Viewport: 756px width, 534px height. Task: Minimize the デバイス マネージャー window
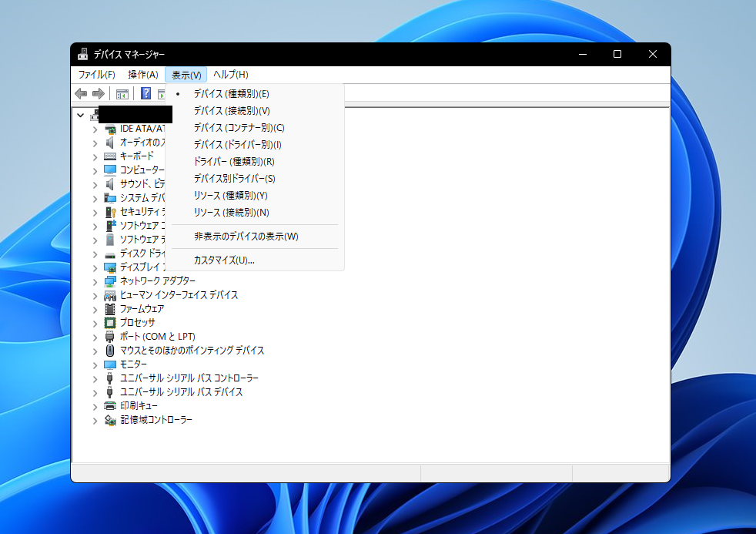tap(583, 54)
